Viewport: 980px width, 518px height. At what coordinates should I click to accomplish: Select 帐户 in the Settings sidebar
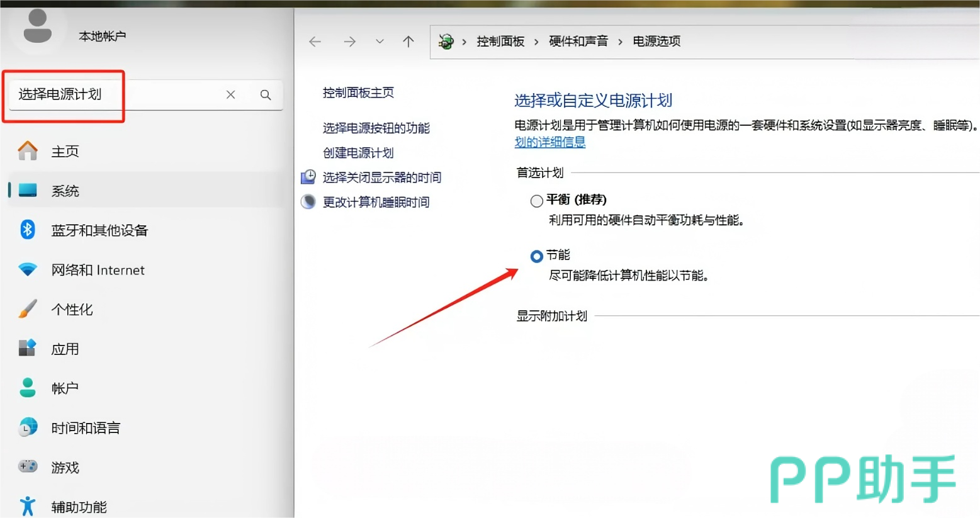[x=65, y=388]
